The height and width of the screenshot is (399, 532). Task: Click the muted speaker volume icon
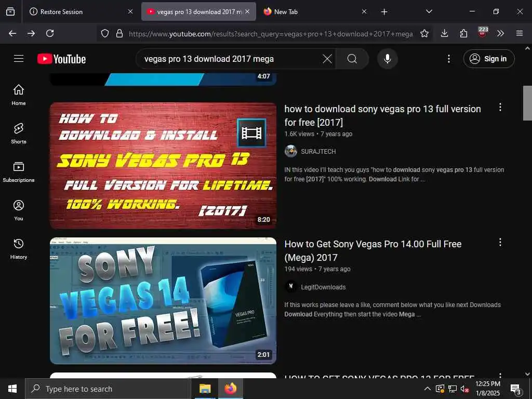coord(465,389)
